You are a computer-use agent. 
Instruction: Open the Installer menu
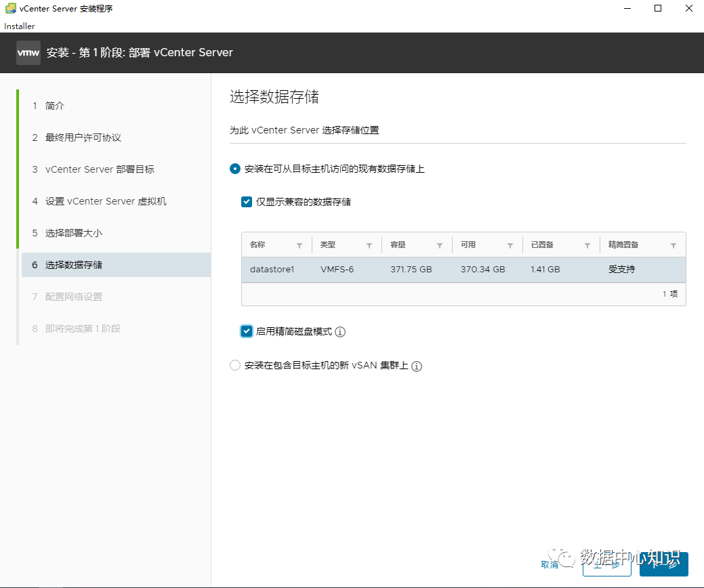coord(19,26)
